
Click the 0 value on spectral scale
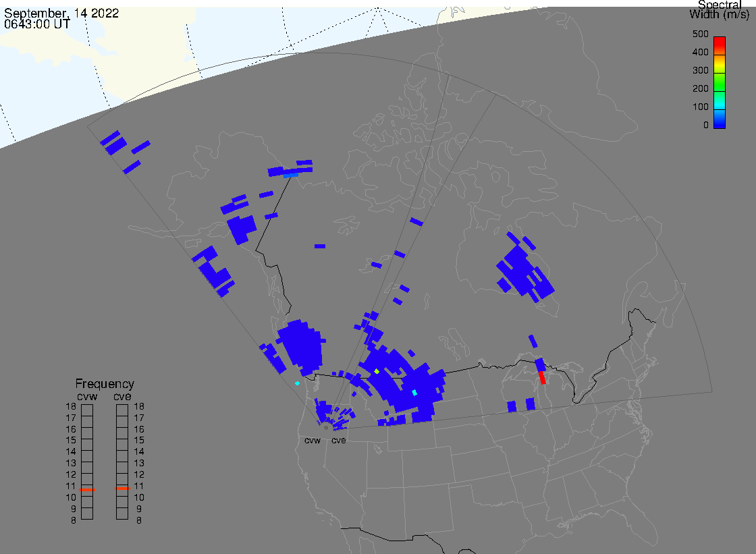pos(706,126)
